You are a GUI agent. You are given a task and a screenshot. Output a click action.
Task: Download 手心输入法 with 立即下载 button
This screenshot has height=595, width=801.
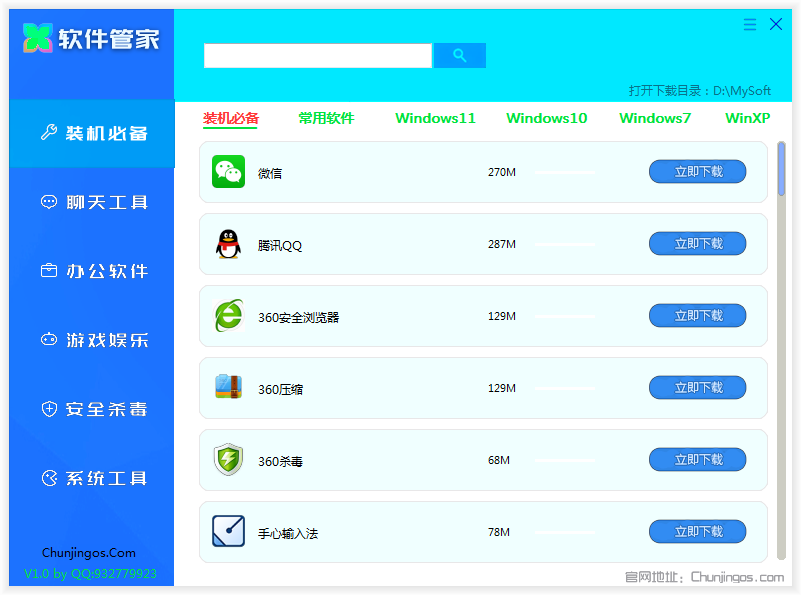coord(697,532)
